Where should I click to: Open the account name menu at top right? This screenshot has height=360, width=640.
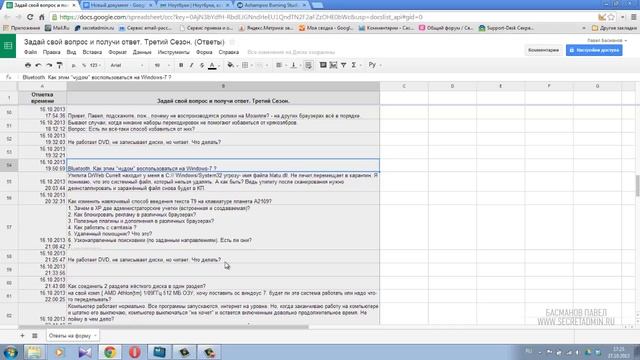607,40
